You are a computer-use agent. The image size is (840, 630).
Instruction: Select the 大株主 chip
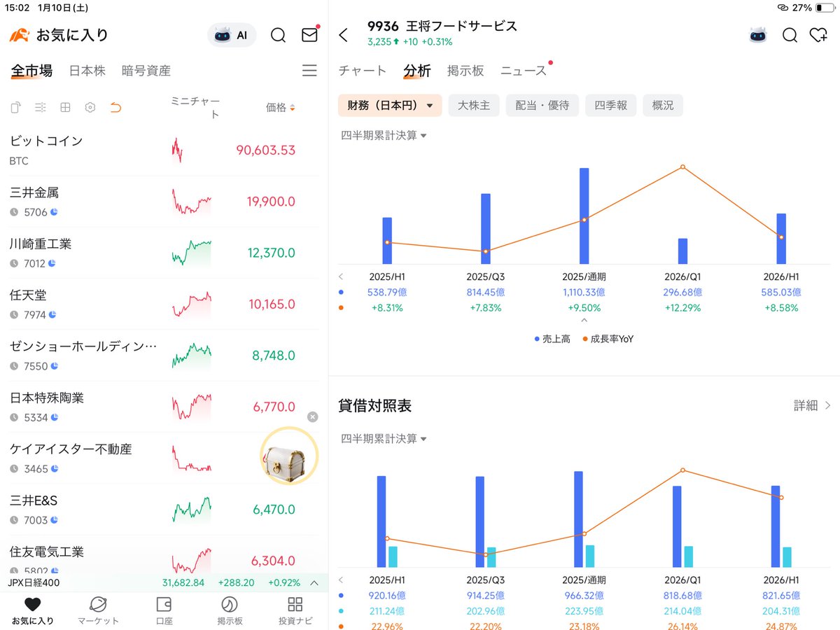tap(474, 106)
